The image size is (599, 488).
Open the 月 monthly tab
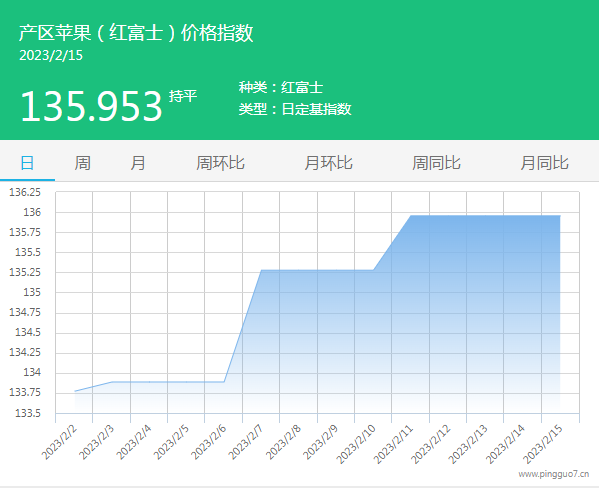tap(138, 163)
